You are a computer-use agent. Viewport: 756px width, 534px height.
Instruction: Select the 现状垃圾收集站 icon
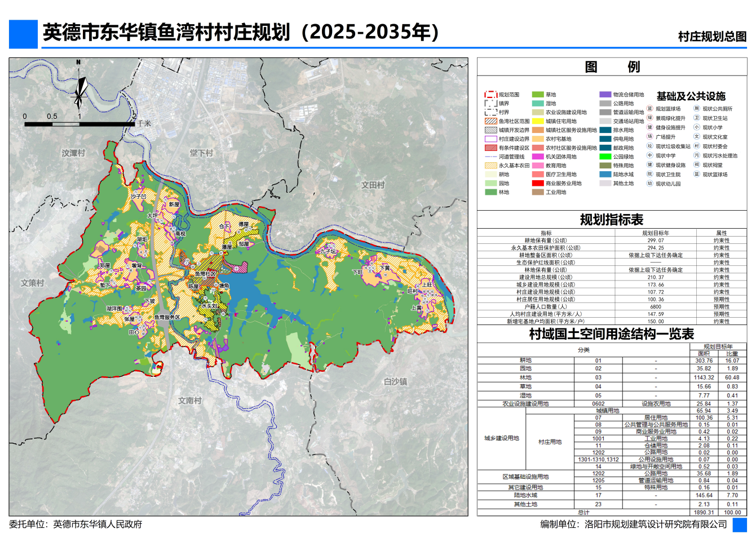pyautogui.click(x=649, y=146)
